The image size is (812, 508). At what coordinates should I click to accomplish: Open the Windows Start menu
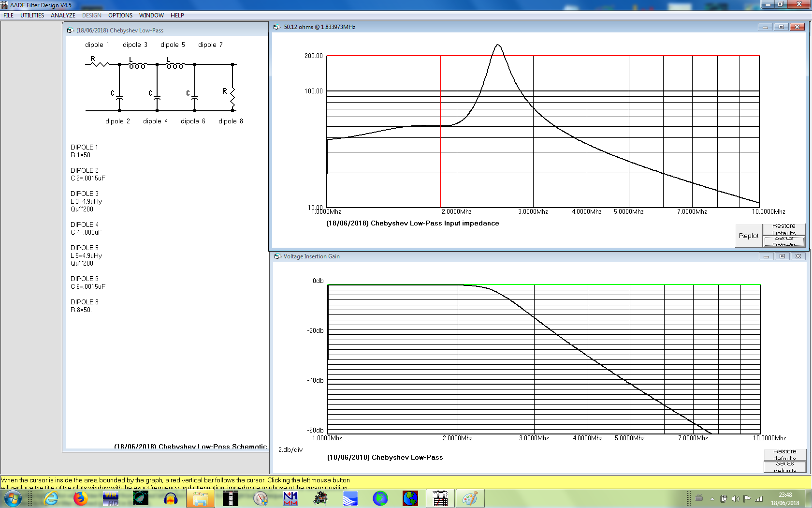click(13, 498)
